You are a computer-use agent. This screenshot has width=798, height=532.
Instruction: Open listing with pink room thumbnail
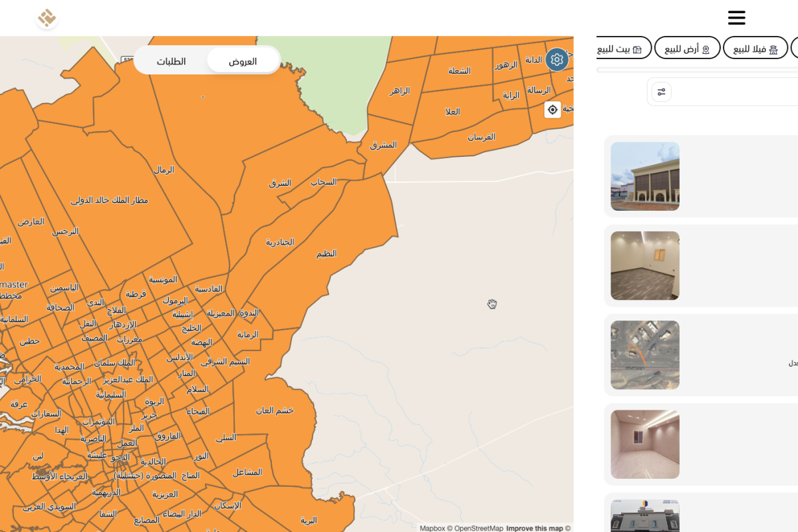click(645, 444)
